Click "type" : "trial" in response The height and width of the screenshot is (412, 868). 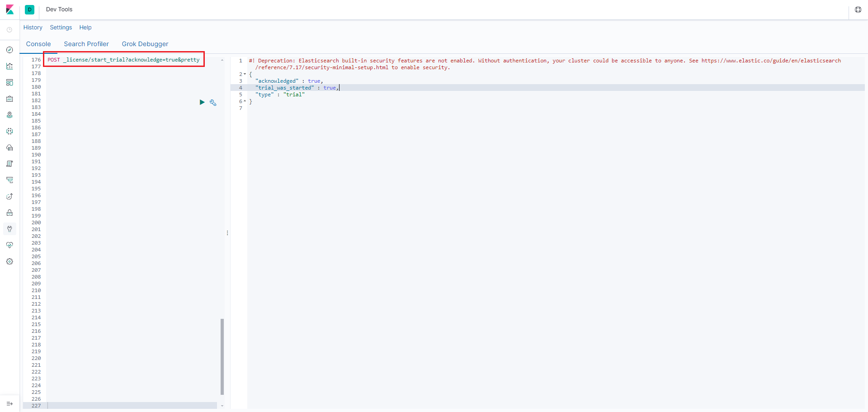tap(280, 95)
